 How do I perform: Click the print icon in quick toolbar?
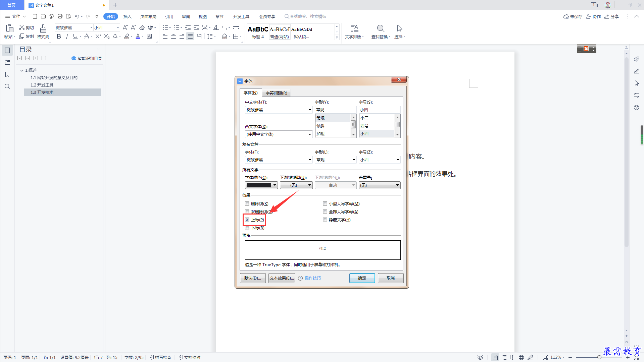click(60, 16)
